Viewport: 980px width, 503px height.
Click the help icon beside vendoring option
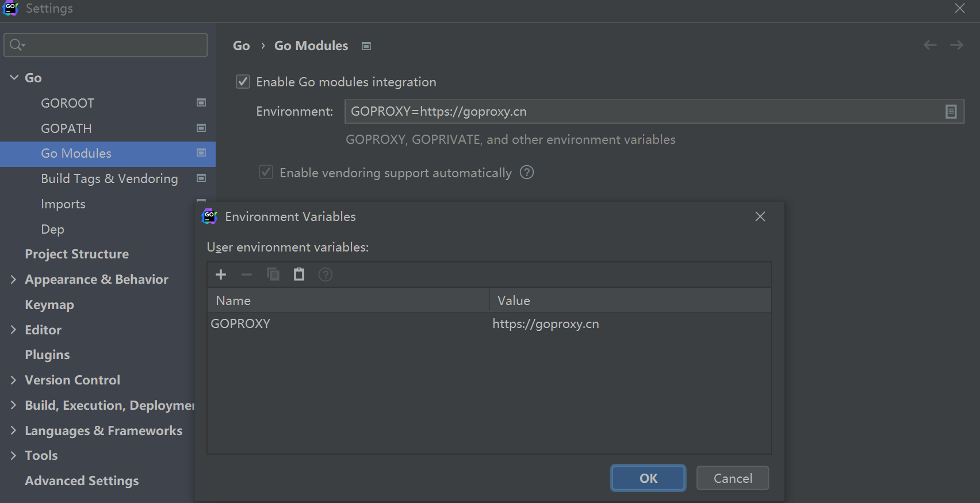pos(527,173)
